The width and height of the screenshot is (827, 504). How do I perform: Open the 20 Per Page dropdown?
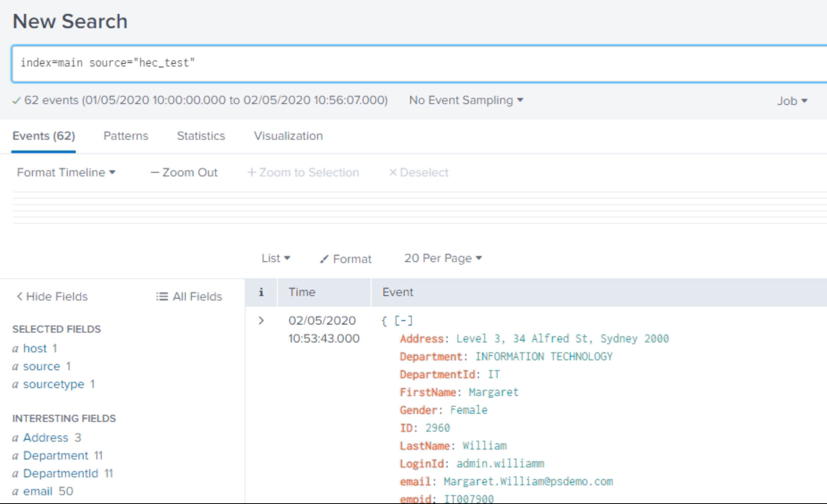tap(443, 258)
